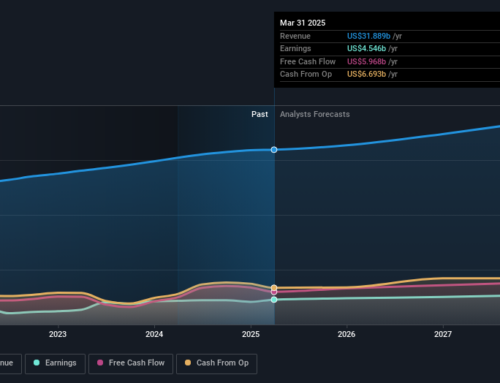Click the Mar 31 2025 tooltip date
Viewport: 500px width, 383px height.
pyautogui.click(x=303, y=23)
